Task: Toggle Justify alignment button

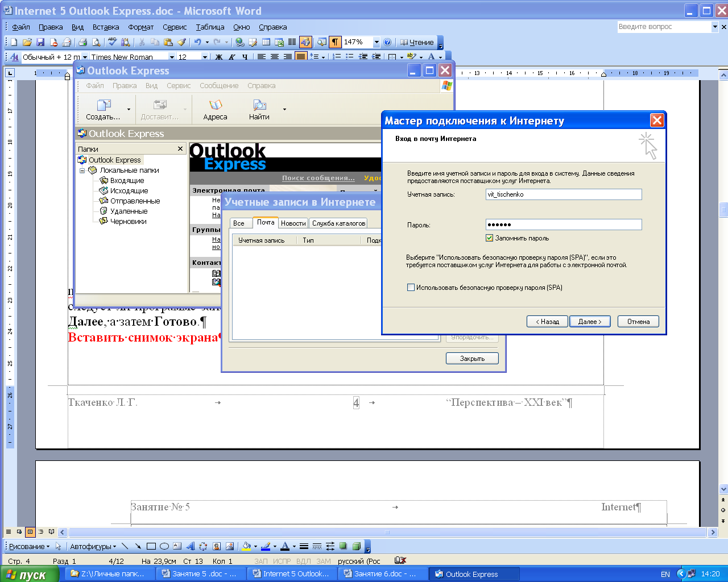Action: [x=300, y=57]
